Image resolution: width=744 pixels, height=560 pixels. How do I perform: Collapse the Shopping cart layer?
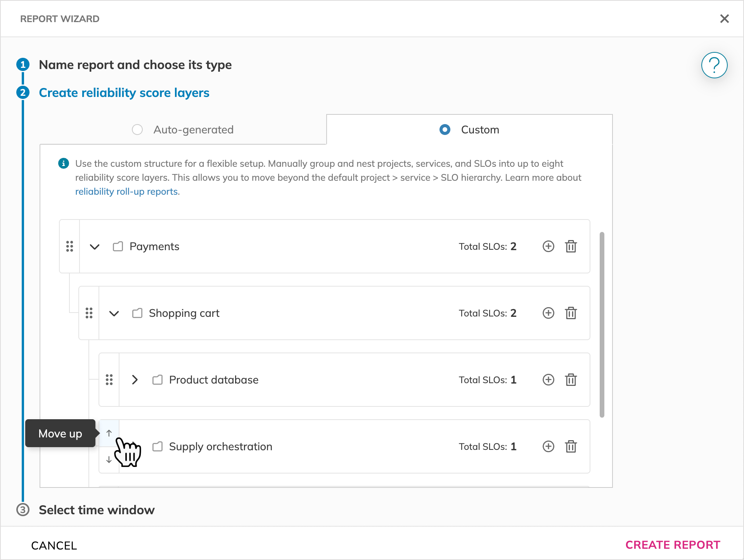click(114, 313)
